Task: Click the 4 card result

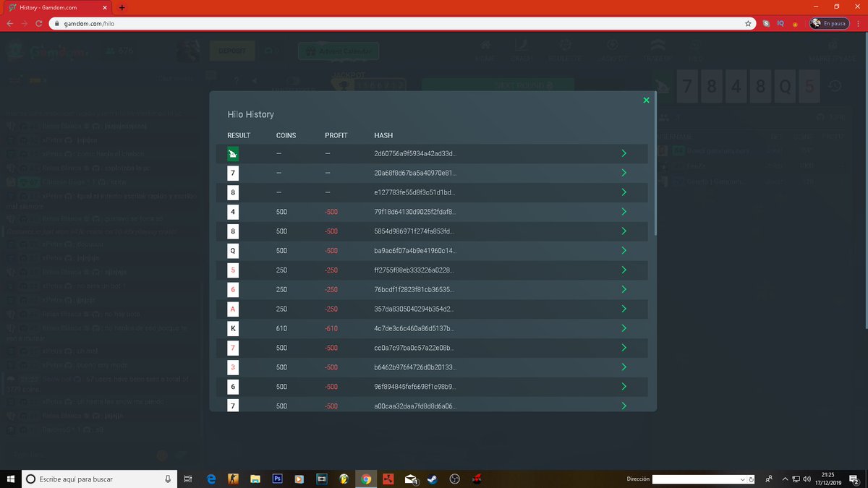Action: click(x=233, y=212)
